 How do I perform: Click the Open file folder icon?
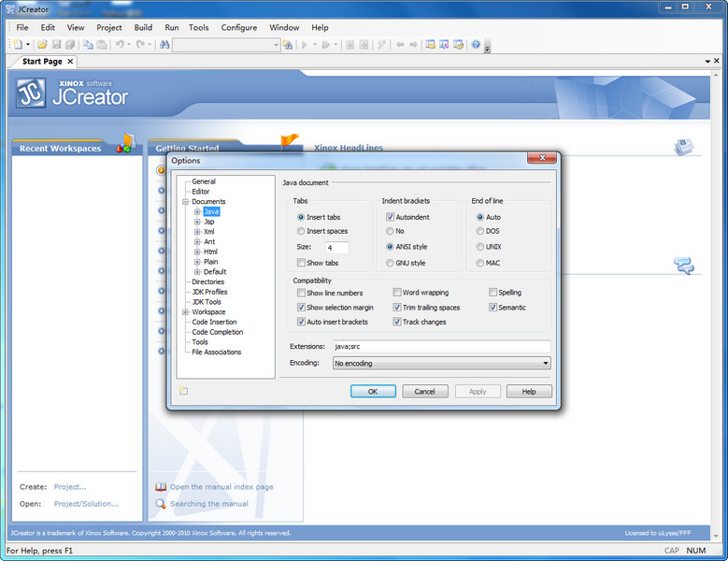[x=42, y=45]
